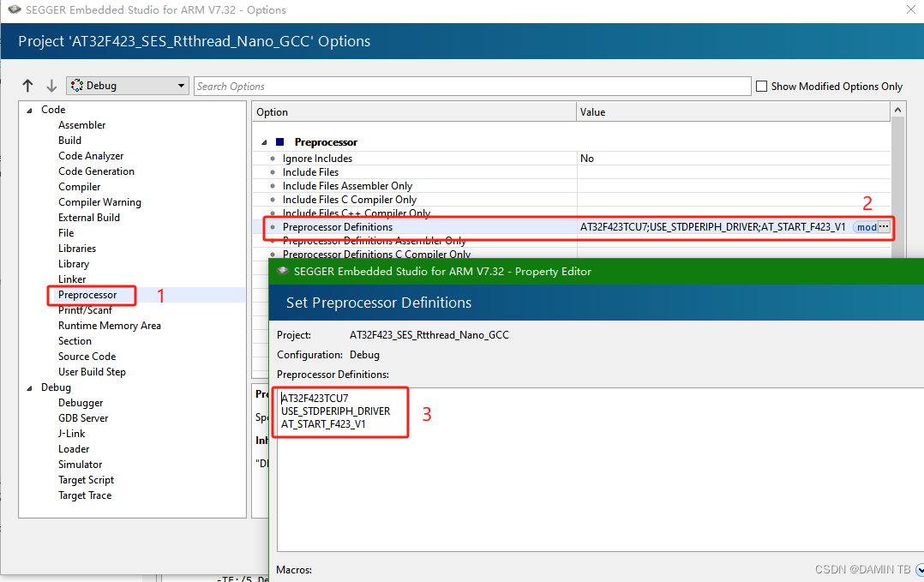Select Source Code category
924x582 pixels.
click(x=87, y=357)
